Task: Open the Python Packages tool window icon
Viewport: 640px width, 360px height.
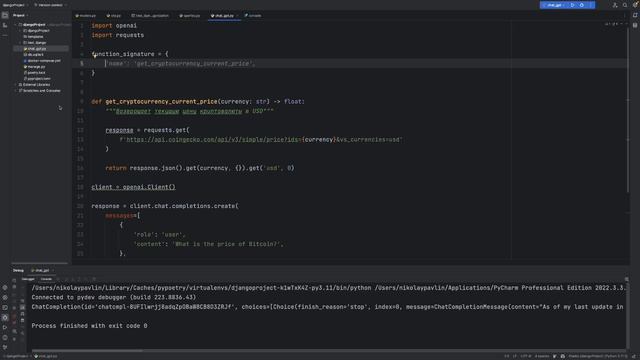Action: pyautogui.click(x=5, y=288)
